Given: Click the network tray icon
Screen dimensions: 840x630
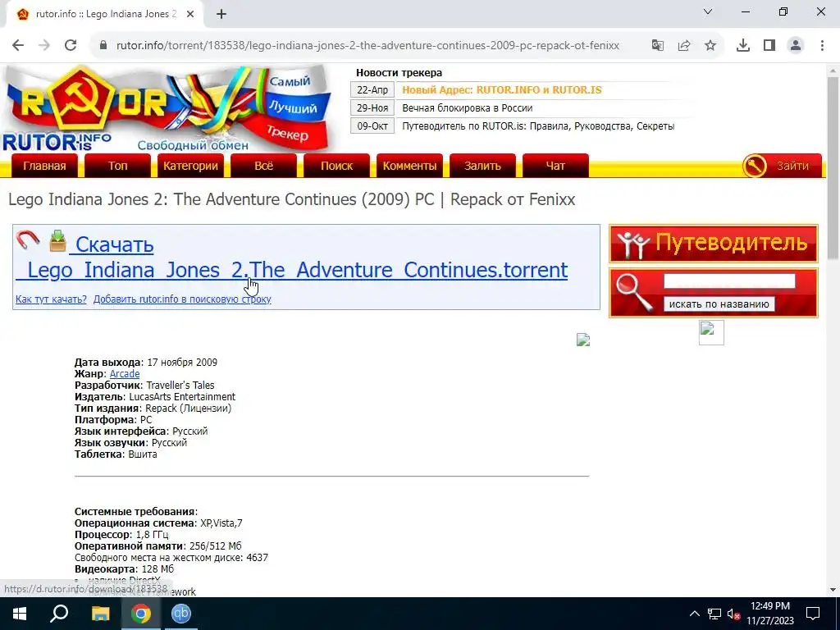Looking at the screenshot, I should (x=714, y=614).
